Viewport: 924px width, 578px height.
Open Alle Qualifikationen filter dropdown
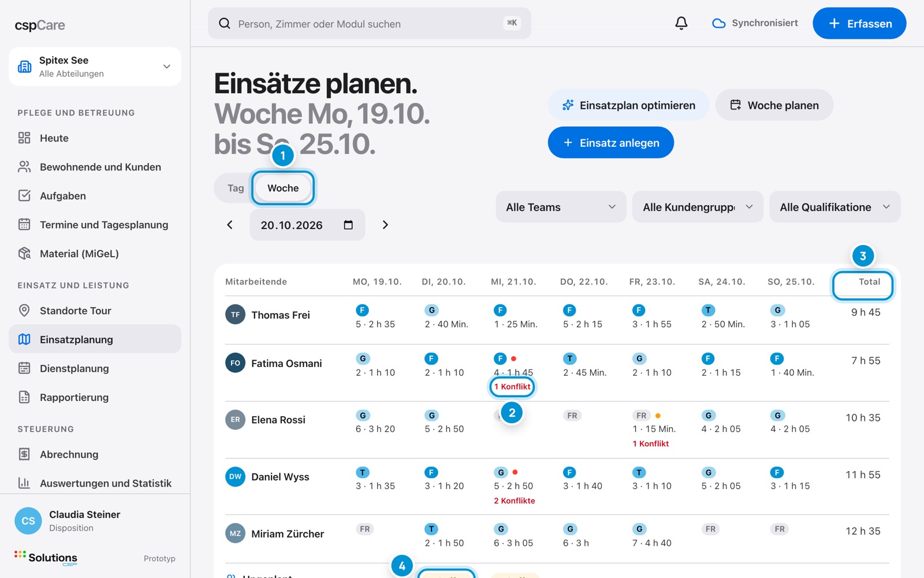834,207
